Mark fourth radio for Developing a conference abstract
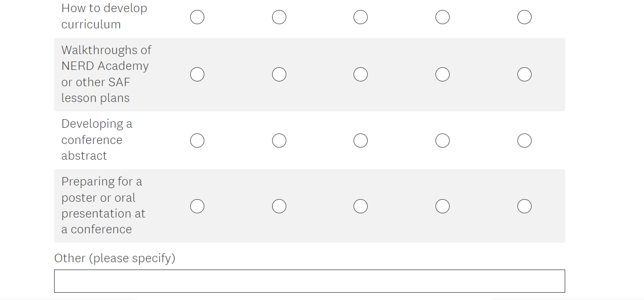 (442, 141)
